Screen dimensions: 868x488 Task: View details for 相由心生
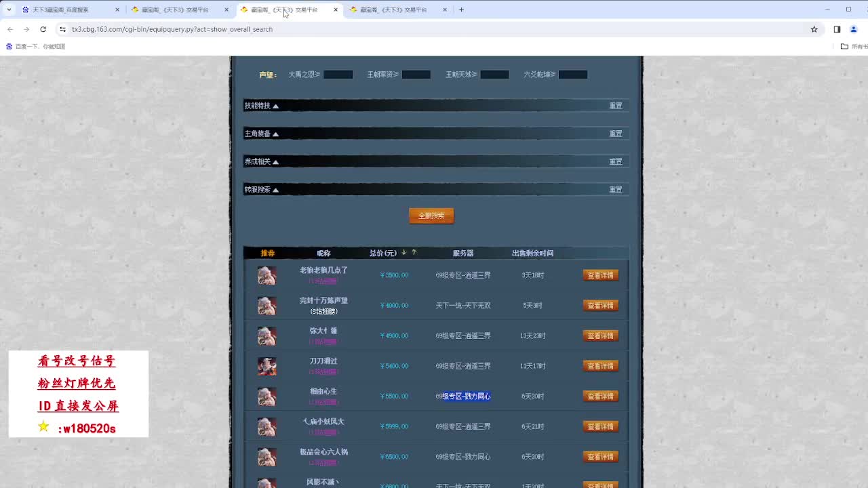(x=601, y=396)
